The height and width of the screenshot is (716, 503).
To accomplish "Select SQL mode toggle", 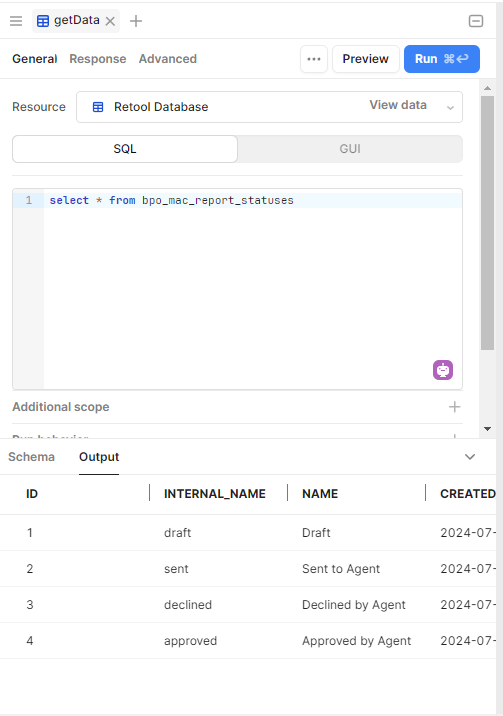I will 125,149.
